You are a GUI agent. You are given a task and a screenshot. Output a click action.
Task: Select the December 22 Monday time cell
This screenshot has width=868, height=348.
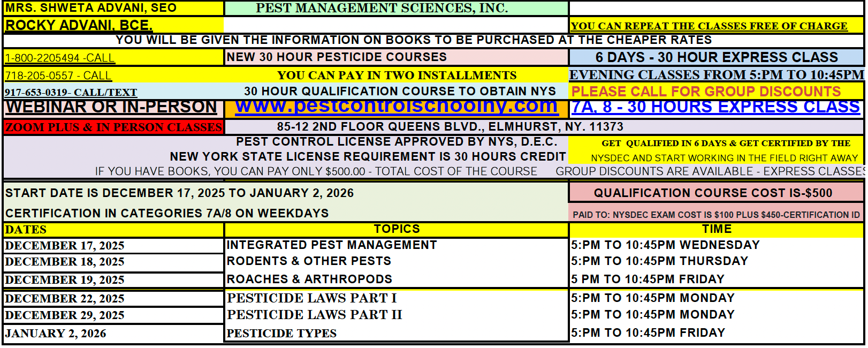pos(652,298)
